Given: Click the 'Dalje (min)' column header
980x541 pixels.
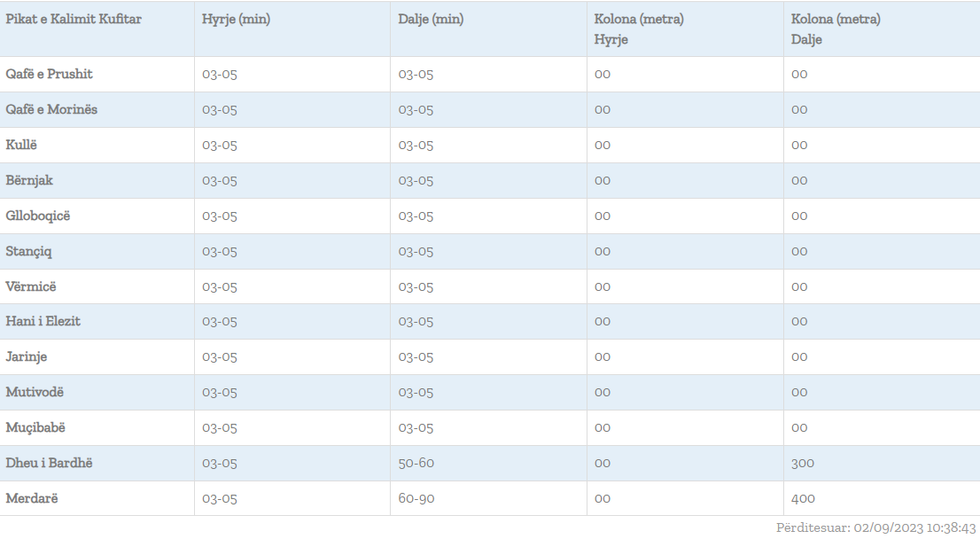Looking at the screenshot, I should (x=431, y=19).
